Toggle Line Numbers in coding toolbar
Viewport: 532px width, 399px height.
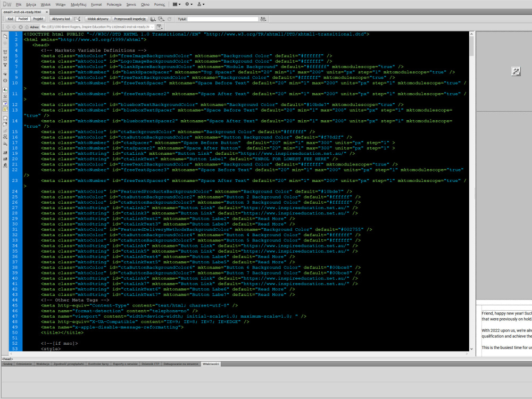point(5,90)
